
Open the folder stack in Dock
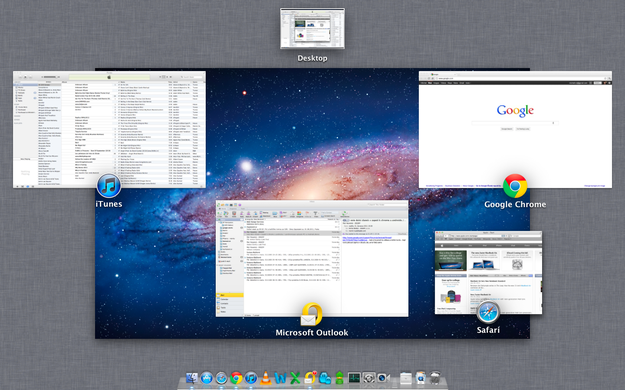click(406, 378)
